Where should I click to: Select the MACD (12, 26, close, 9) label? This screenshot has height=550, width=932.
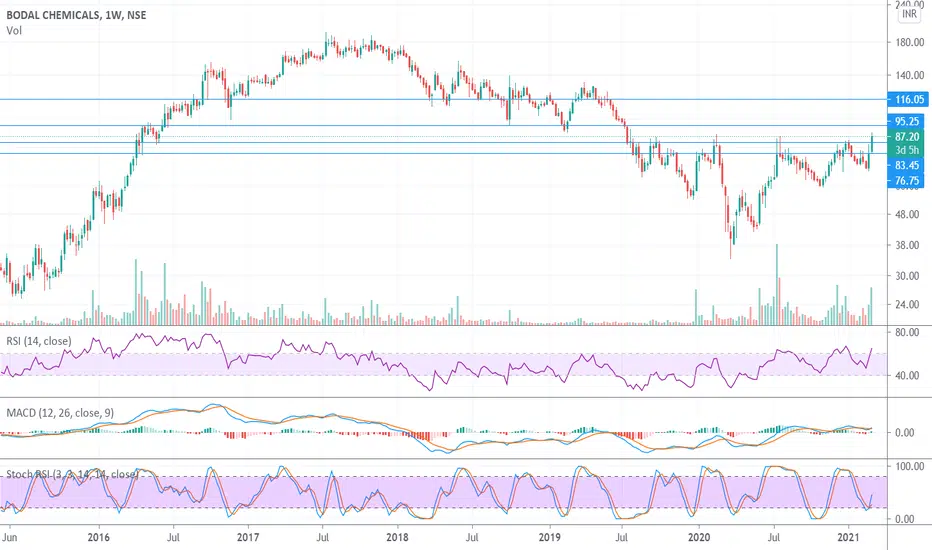pos(59,413)
